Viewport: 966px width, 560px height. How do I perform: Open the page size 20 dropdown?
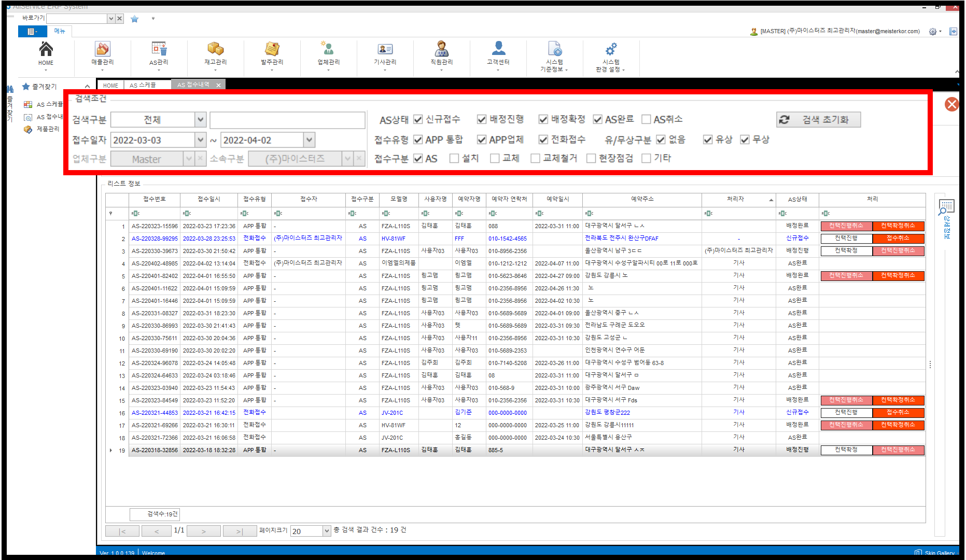tap(327, 531)
